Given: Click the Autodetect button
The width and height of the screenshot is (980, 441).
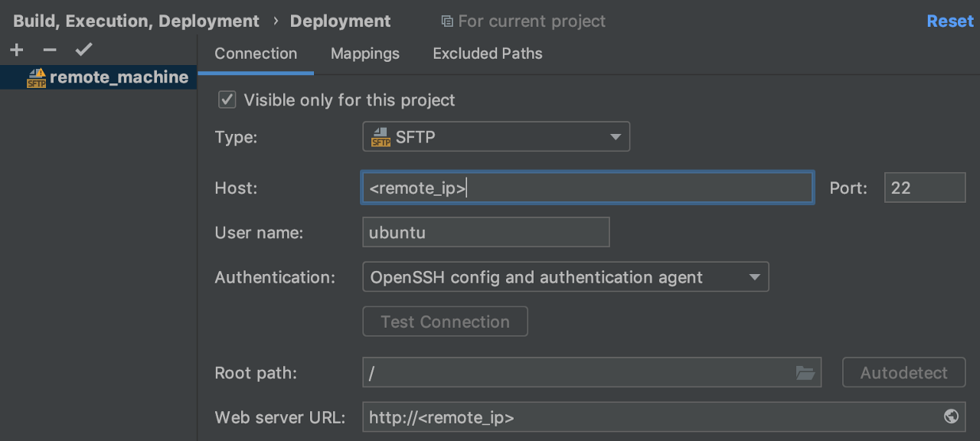Looking at the screenshot, I should (903, 373).
